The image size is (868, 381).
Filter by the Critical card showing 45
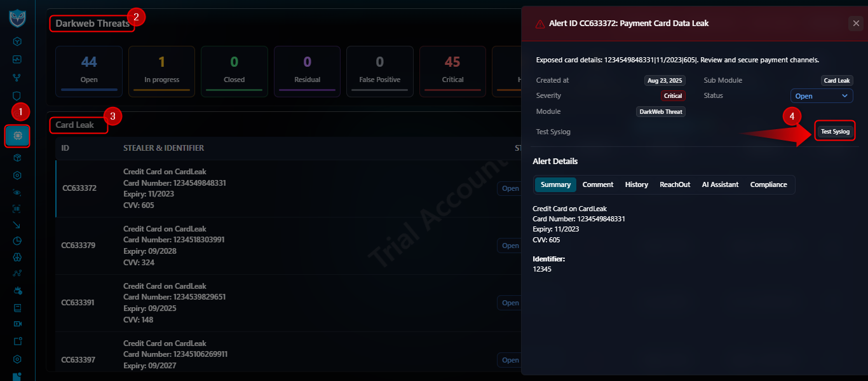click(x=452, y=71)
